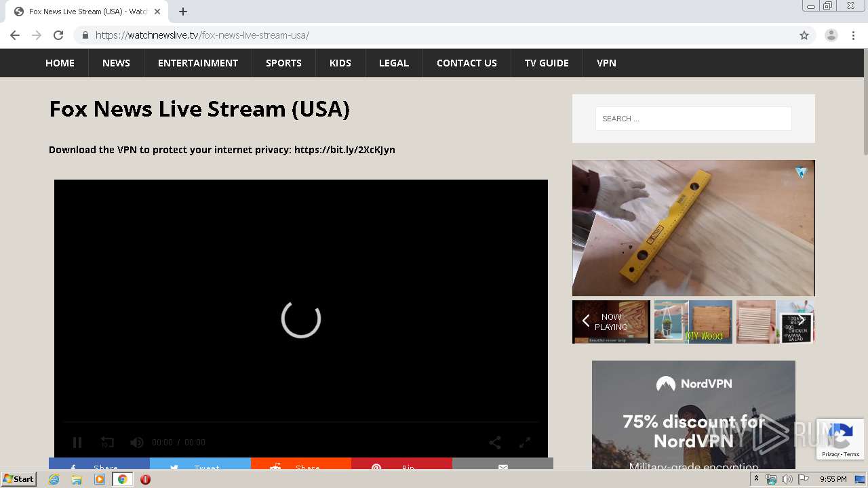Click the site search input field
Screen dimensions: 868x488
click(693, 119)
